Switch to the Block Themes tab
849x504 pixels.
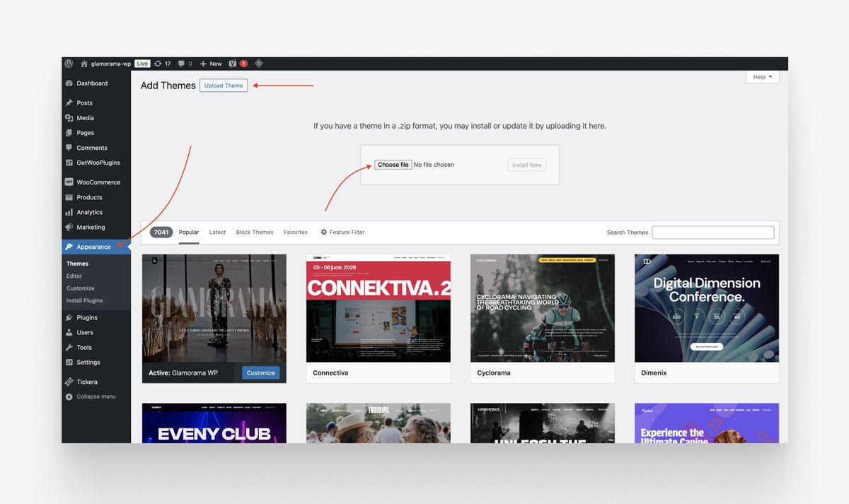coord(255,232)
